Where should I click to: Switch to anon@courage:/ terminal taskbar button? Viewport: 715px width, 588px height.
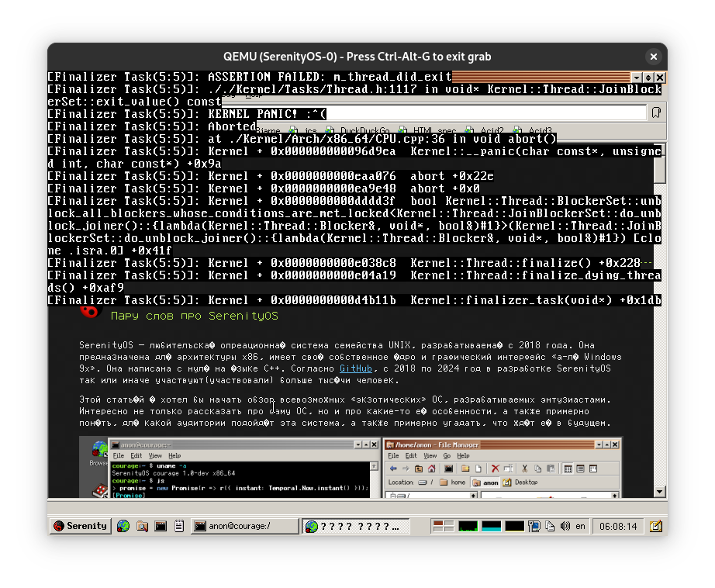[244, 526]
